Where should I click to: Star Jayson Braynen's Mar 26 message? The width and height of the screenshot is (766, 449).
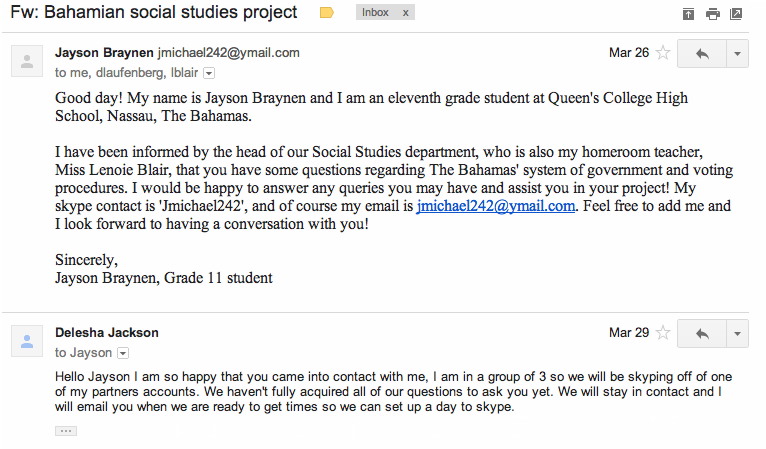(x=663, y=53)
